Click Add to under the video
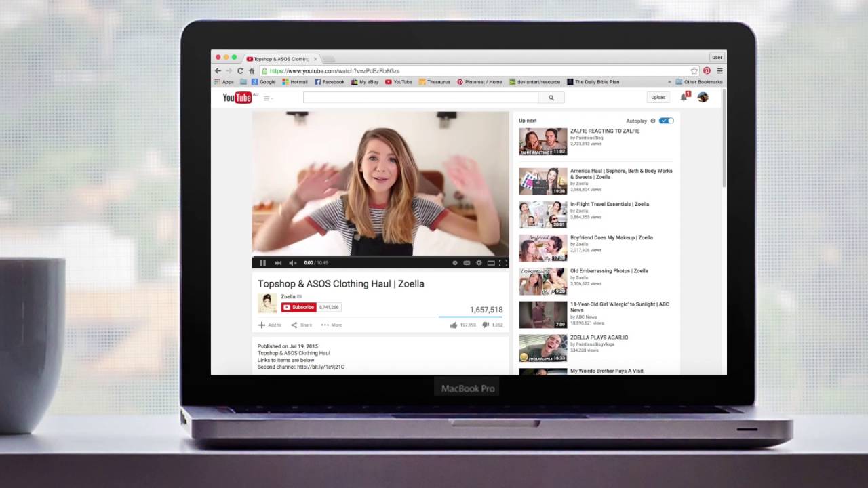The image size is (868, 488). 269,325
